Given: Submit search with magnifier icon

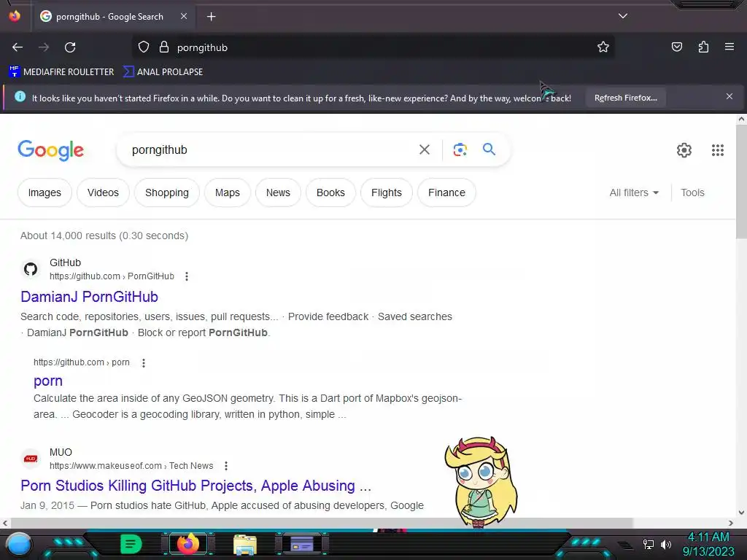Looking at the screenshot, I should click(489, 149).
